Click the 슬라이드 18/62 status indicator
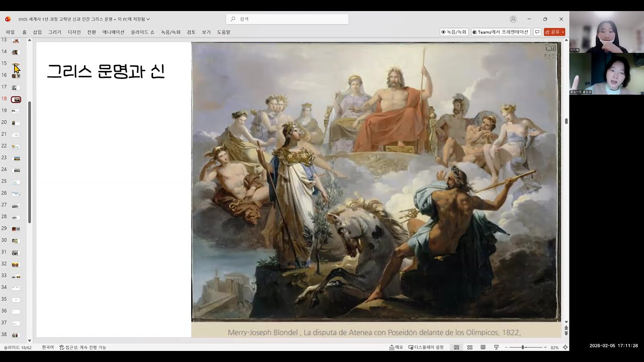 (18, 347)
